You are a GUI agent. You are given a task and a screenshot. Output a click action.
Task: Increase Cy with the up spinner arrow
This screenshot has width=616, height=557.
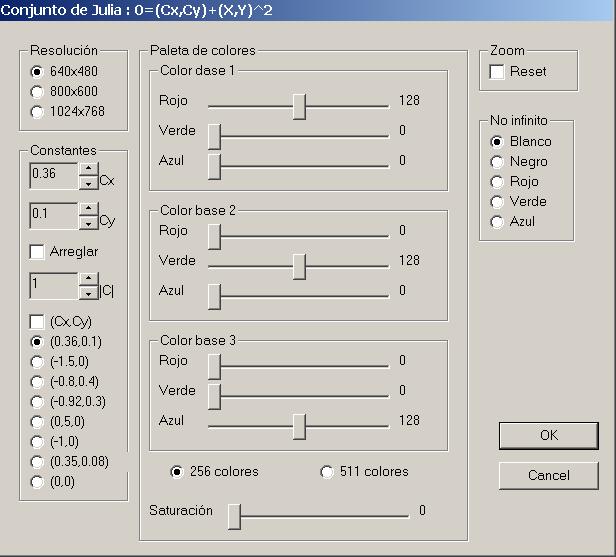click(x=88, y=209)
